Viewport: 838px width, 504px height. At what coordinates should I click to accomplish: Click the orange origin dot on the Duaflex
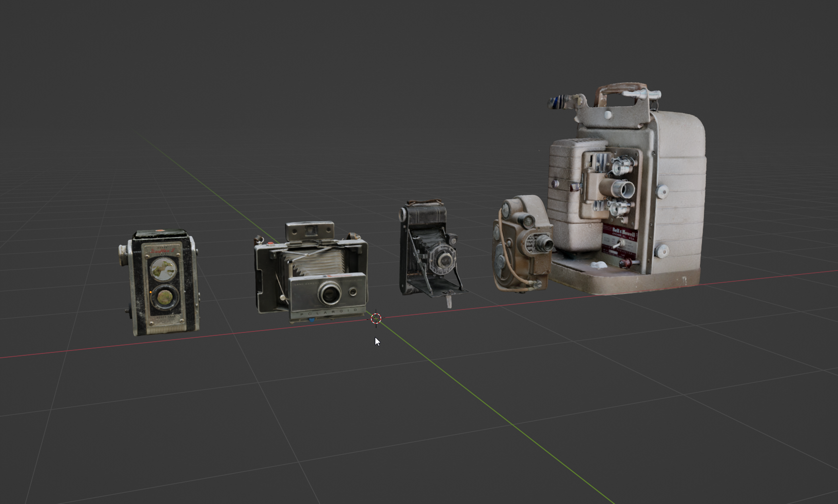coord(150,291)
